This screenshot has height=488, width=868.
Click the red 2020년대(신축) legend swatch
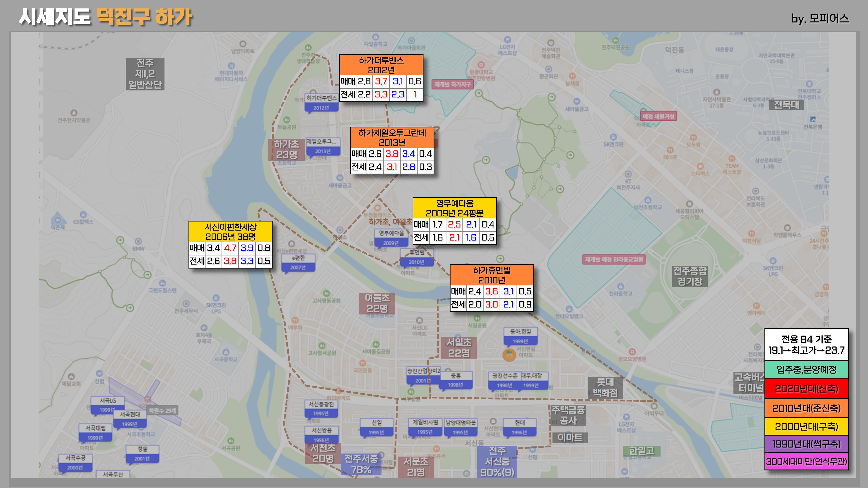click(x=806, y=389)
